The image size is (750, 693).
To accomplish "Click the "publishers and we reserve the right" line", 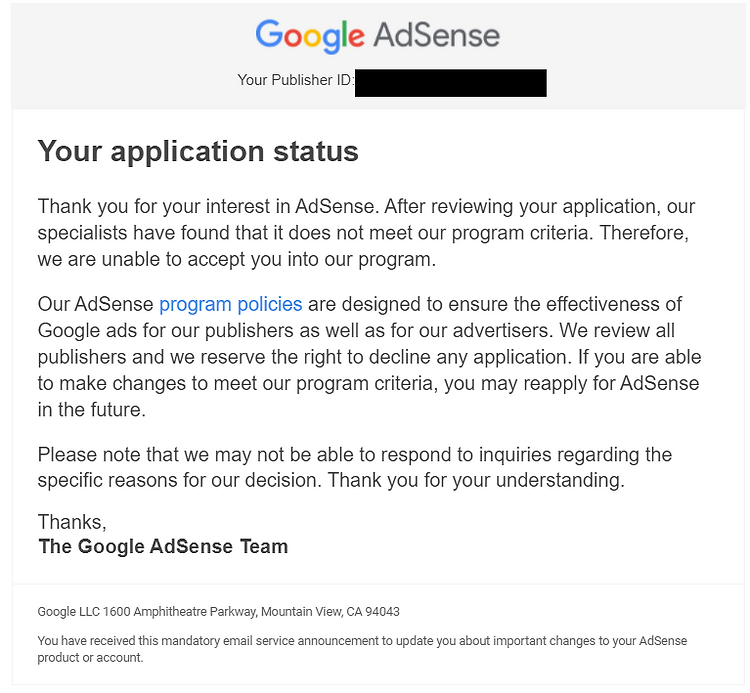I will click(x=369, y=357).
